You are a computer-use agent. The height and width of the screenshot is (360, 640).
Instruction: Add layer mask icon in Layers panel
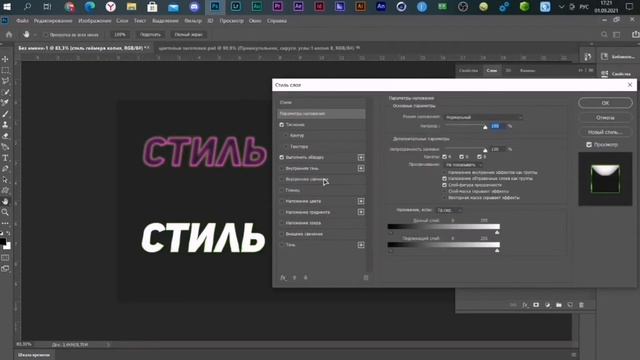pyautogui.click(x=536, y=305)
